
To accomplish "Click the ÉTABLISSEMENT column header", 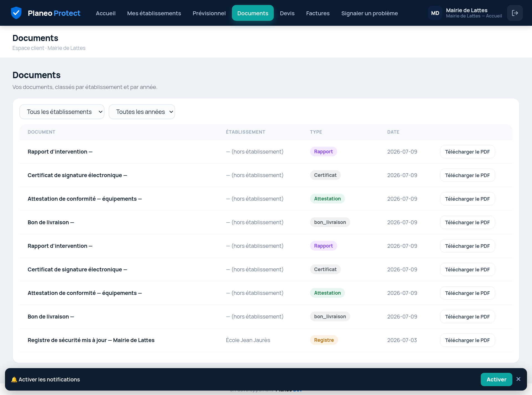I will click(245, 132).
